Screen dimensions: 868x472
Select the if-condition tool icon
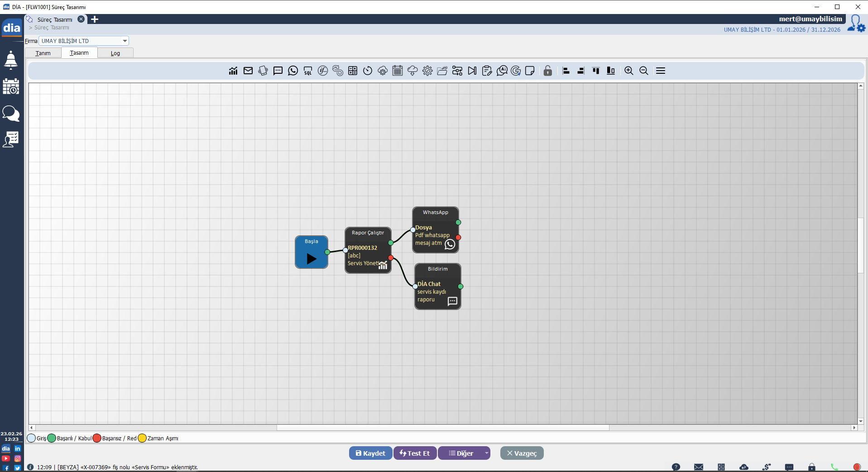[x=323, y=71]
